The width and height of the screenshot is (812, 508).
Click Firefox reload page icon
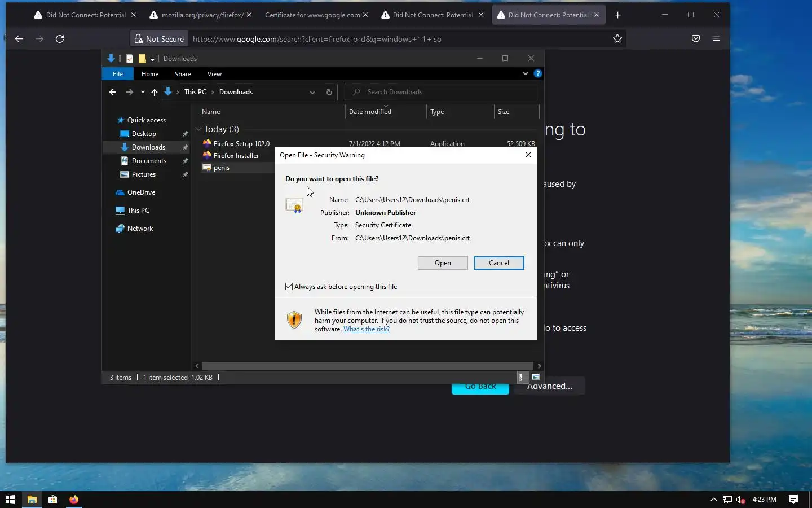[60, 39]
